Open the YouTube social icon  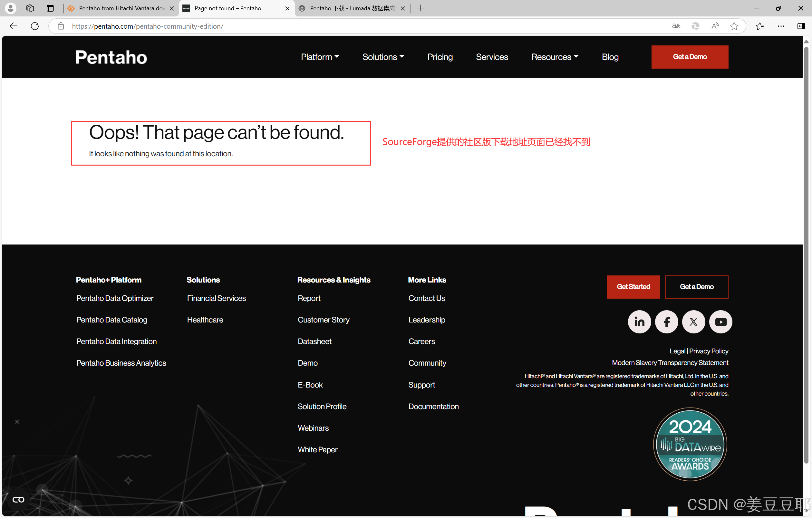(x=720, y=322)
